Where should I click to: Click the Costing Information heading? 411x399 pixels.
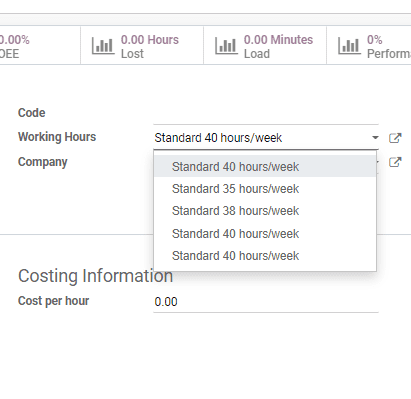click(x=96, y=276)
